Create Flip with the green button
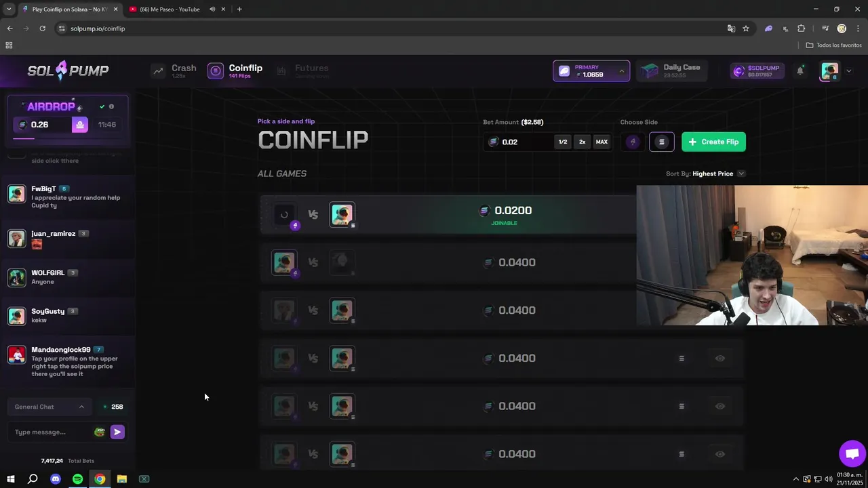Viewport: 868px width, 488px height. coord(713,142)
